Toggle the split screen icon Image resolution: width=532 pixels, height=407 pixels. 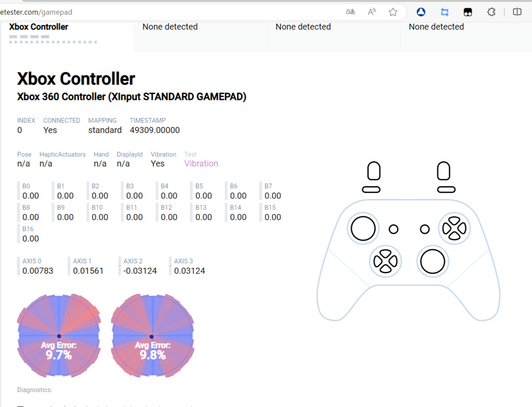518,12
